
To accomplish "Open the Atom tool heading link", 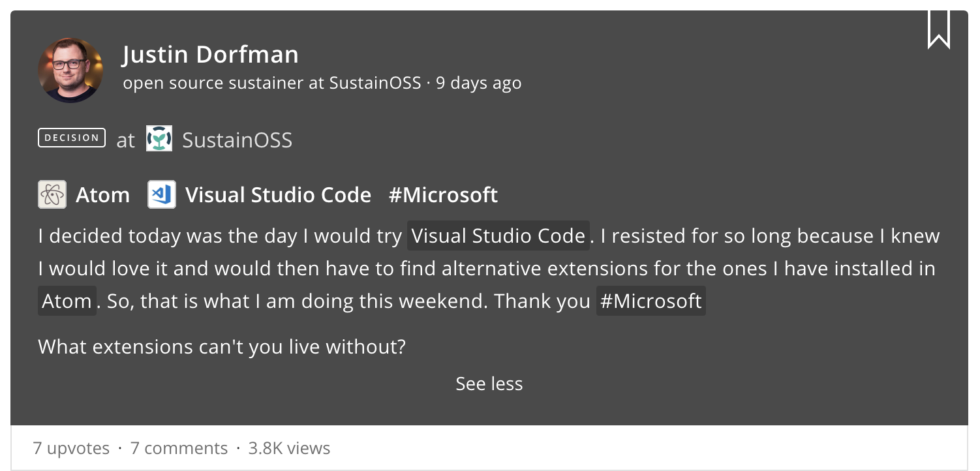I will pyautogui.click(x=102, y=194).
